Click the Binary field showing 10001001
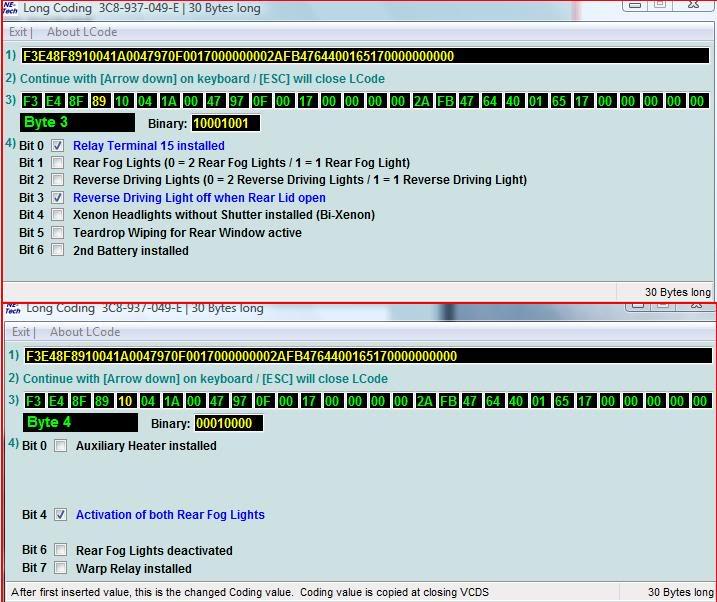 [225, 123]
